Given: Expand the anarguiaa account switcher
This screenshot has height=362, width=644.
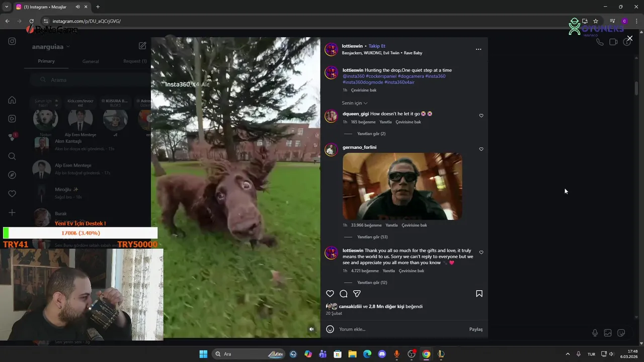Looking at the screenshot, I should (51, 47).
